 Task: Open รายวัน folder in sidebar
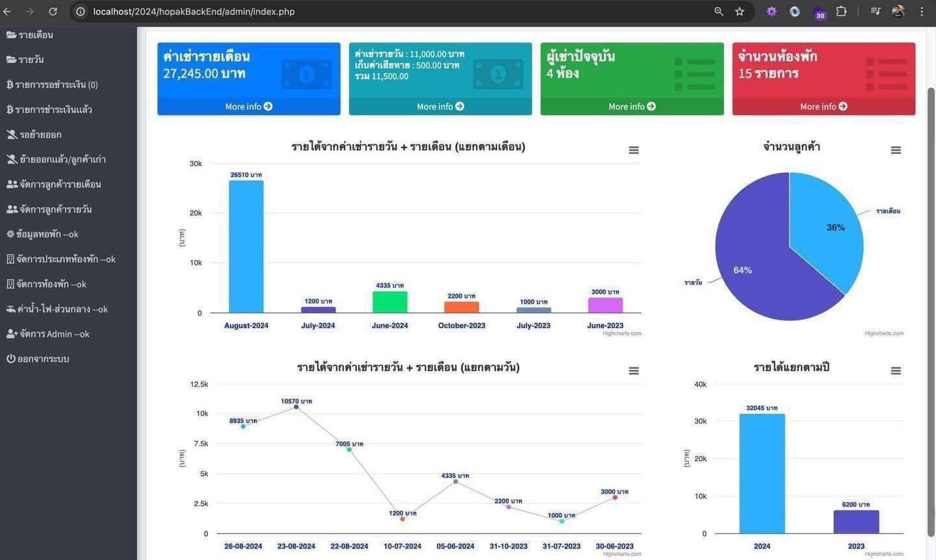(x=25, y=60)
